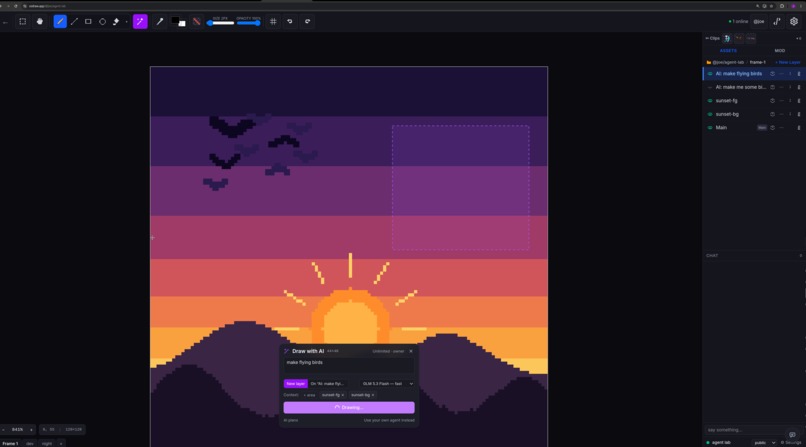Select the eyedropper color picker tool
Viewport: 806px width, 447px height.
(x=160, y=22)
